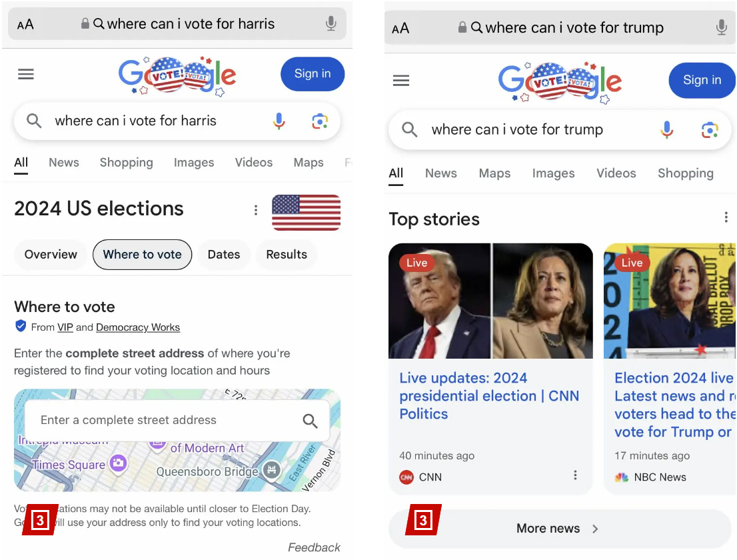737x560 pixels.
Task: Click the voice search microphone beside 'vote for harris'
Action: click(279, 121)
